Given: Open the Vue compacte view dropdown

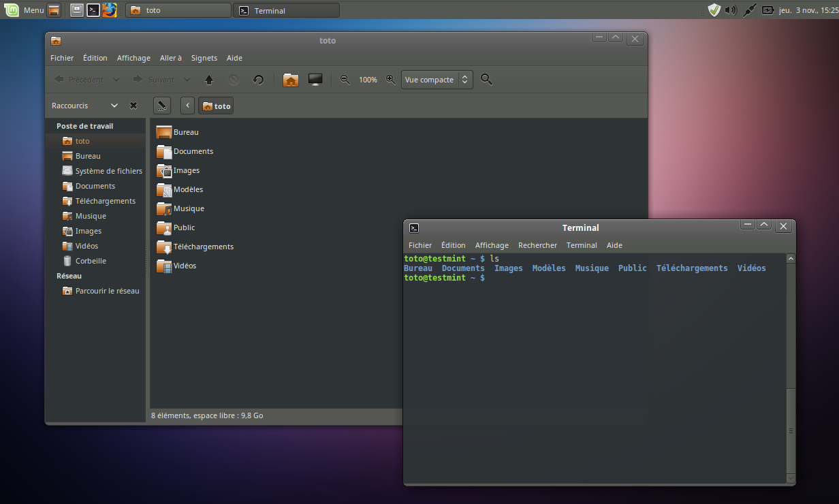Looking at the screenshot, I should pyautogui.click(x=437, y=80).
